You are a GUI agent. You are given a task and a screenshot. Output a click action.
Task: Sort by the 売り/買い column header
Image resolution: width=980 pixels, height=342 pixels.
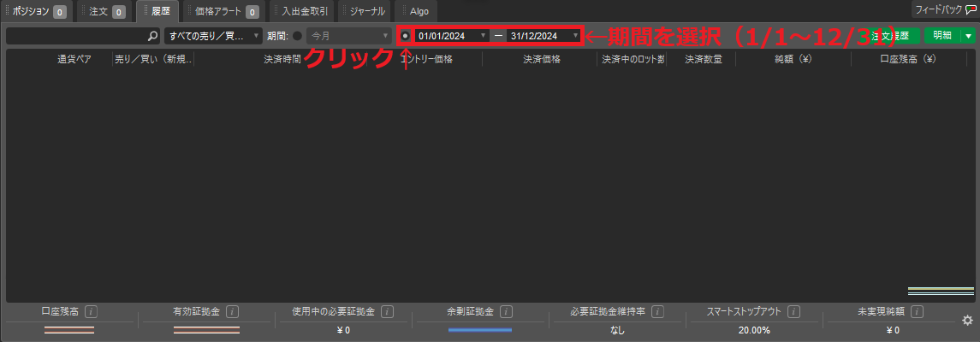[154, 59]
